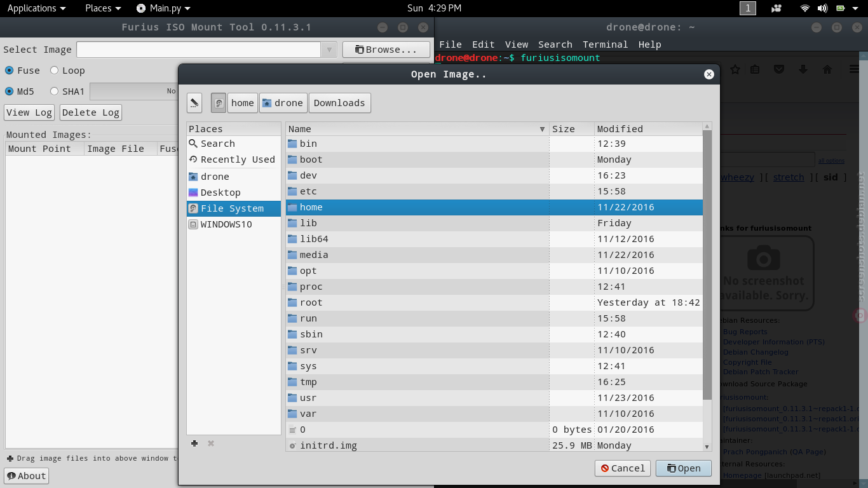This screenshot has height=488, width=868.
Task: Open the terminal Help menu
Action: 649,44
